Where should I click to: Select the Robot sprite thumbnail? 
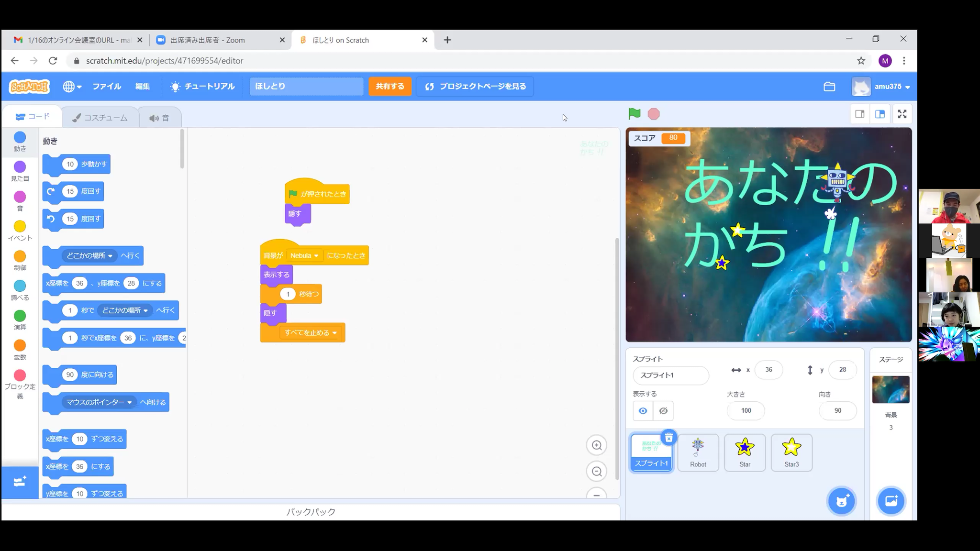[698, 453]
